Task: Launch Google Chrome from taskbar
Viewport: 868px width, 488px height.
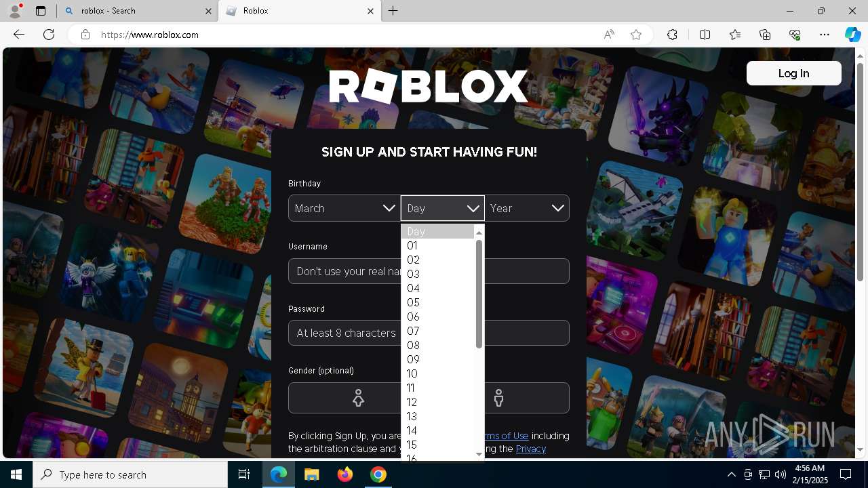Action: [378, 474]
